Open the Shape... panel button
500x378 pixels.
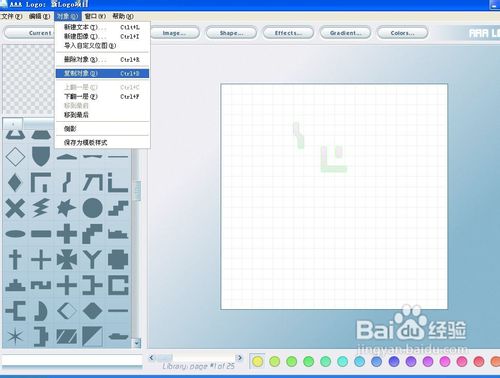[231, 33]
